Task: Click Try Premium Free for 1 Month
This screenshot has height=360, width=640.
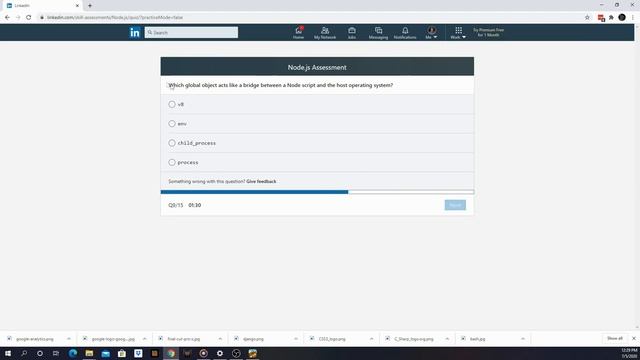Action: [x=488, y=32]
